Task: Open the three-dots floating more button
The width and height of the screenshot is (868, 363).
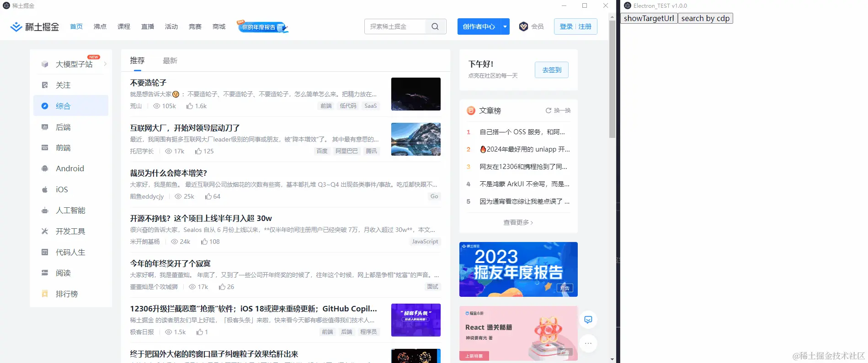Action: tap(588, 343)
